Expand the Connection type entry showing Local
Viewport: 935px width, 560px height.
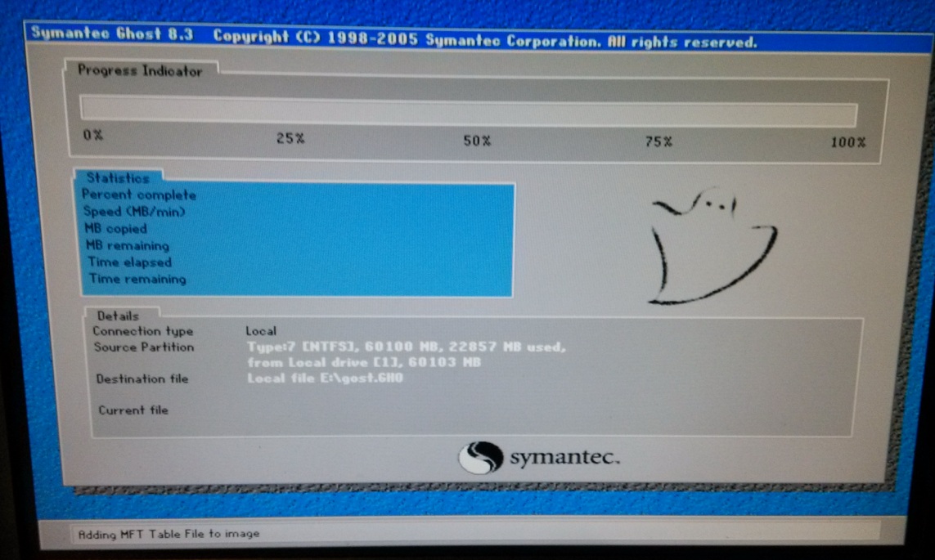pyautogui.click(x=143, y=331)
